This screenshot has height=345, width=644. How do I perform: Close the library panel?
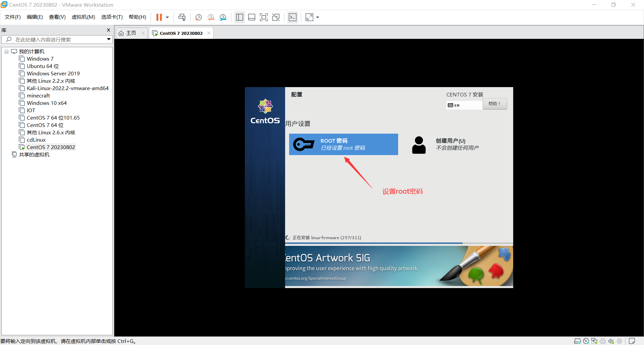coord(108,30)
